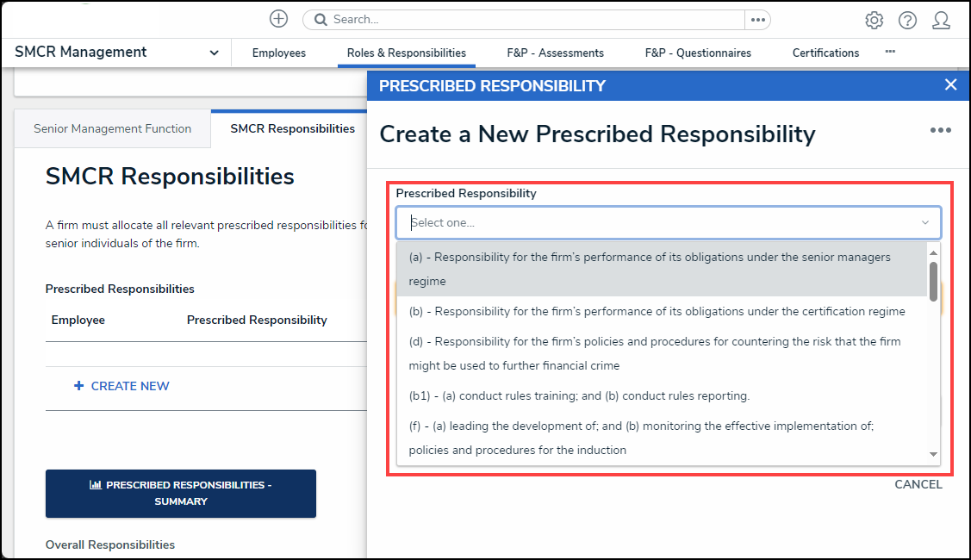Open the Prescribed Responsibility Select one dropdown
Screen dimensions: 971x560
tap(668, 222)
